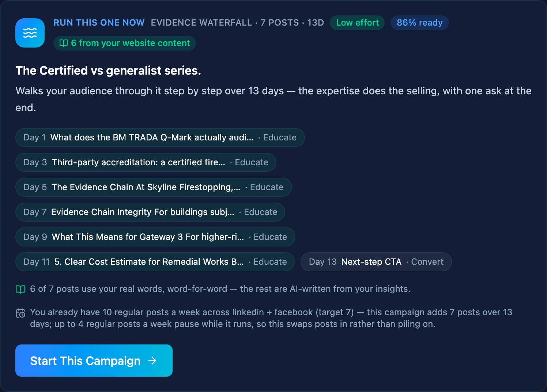The image size is (547, 392).
Task: Click the calendar clock icon beside schedule note
Action: pos(20,313)
